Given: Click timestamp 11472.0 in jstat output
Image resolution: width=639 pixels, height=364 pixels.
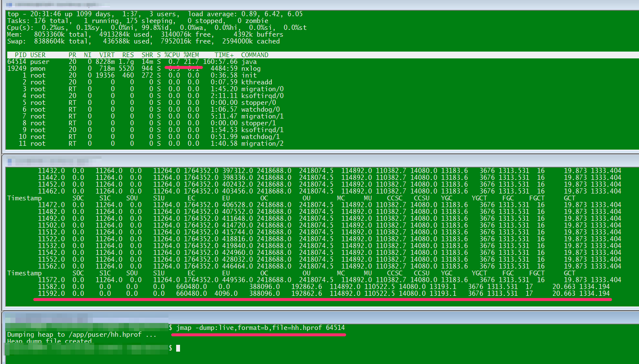Looking at the screenshot, I should click(x=51, y=205).
